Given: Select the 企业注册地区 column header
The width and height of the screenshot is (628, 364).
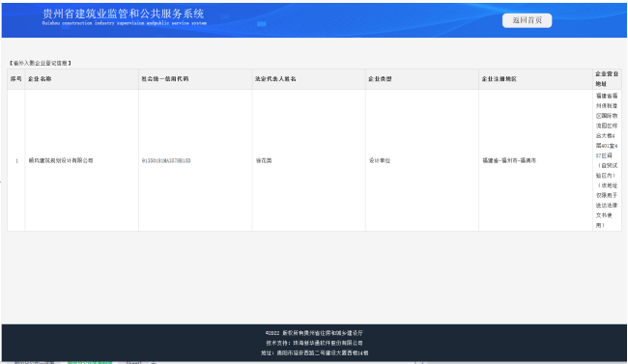Looking at the screenshot, I should (x=535, y=79).
